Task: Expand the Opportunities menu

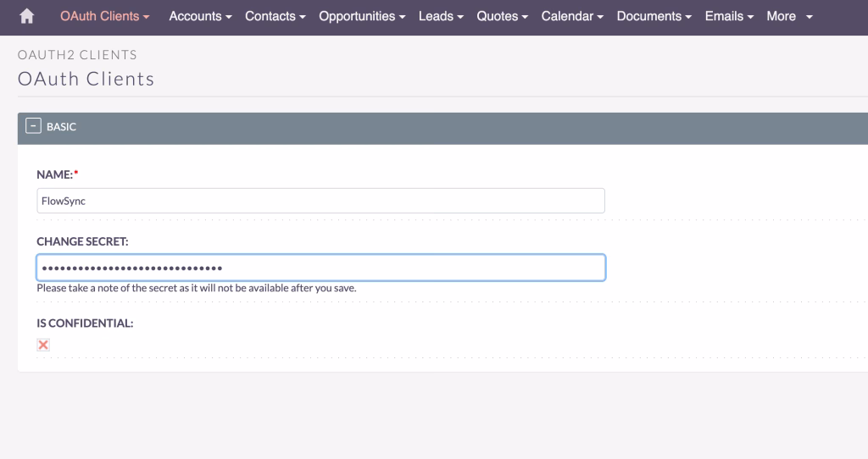Action: [x=362, y=16]
